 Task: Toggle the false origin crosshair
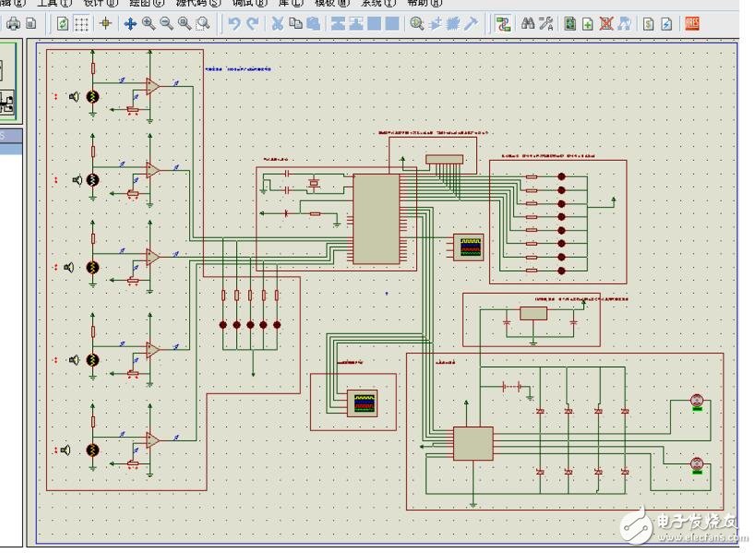point(106,24)
